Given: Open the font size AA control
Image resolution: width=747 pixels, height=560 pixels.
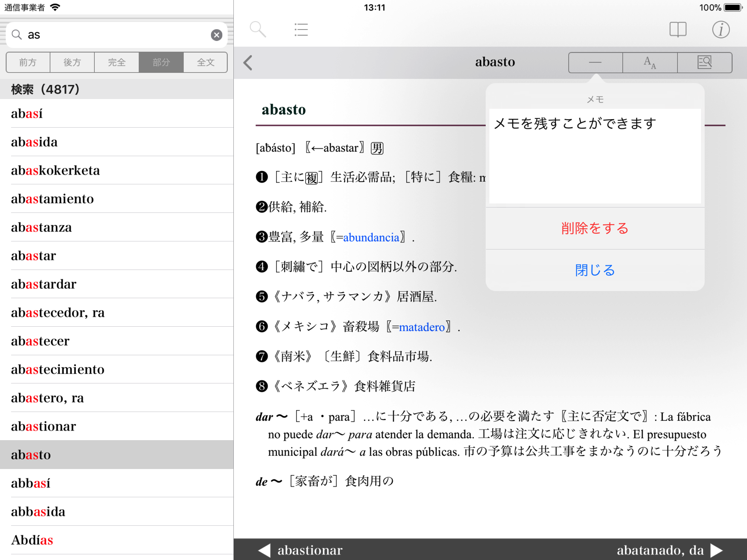Looking at the screenshot, I should click(x=650, y=62).
